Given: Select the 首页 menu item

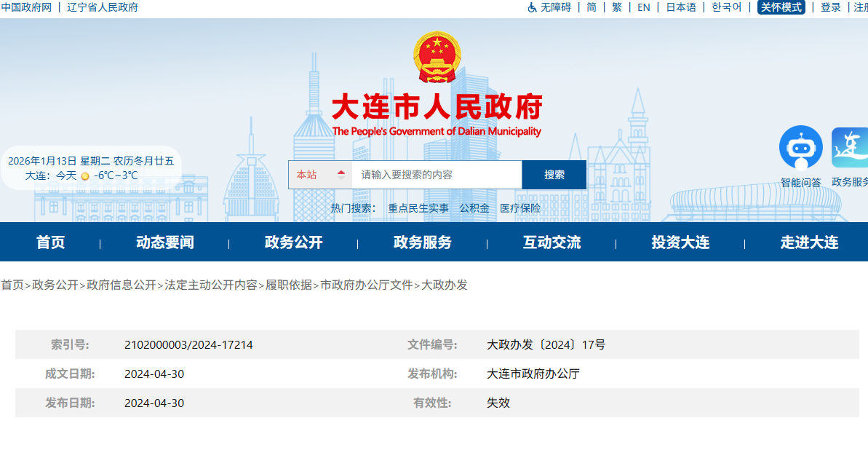Looking at the screenshot, I should [49, 242].
